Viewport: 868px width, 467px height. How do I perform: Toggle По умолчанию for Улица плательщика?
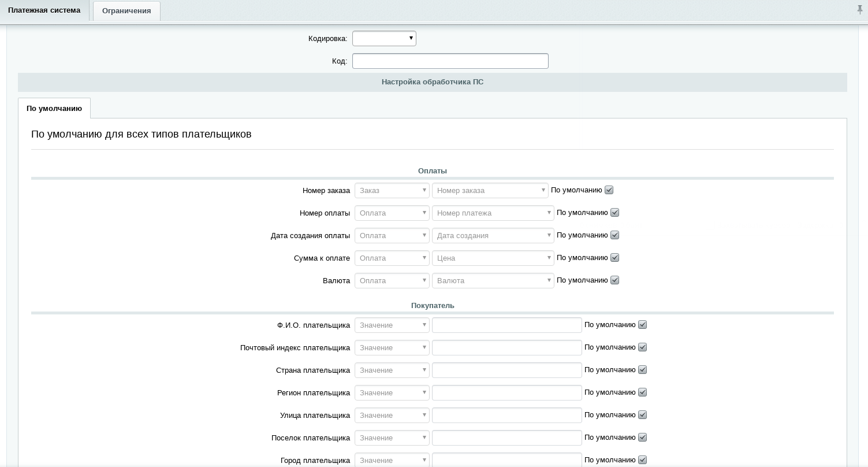point(643,415)
